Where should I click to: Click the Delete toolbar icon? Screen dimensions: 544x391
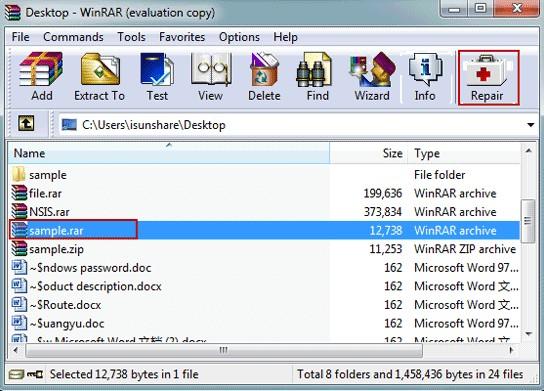pyautogui.click(x=264, y=77)
